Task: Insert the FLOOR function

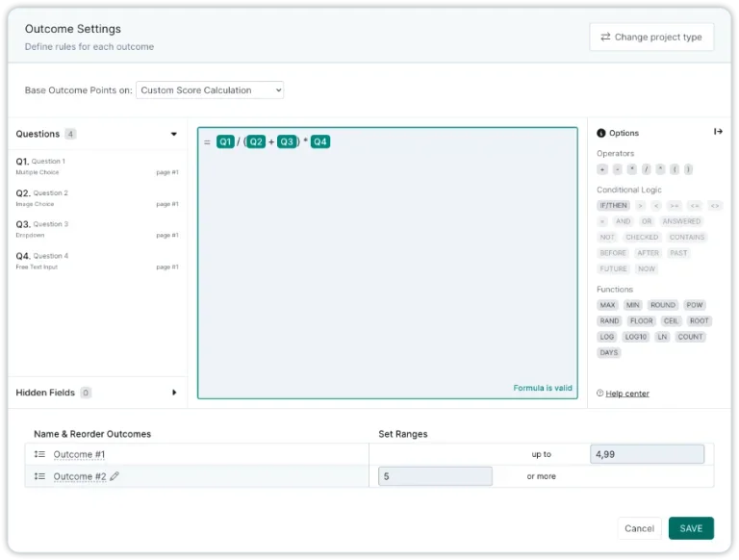Action: (642, 321)
